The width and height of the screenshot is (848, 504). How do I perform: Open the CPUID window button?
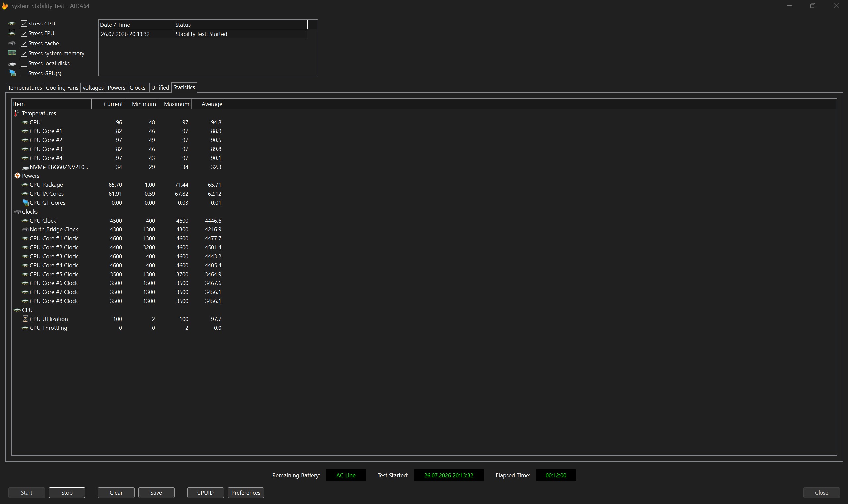pyautogui.click(x=205, y=492)
